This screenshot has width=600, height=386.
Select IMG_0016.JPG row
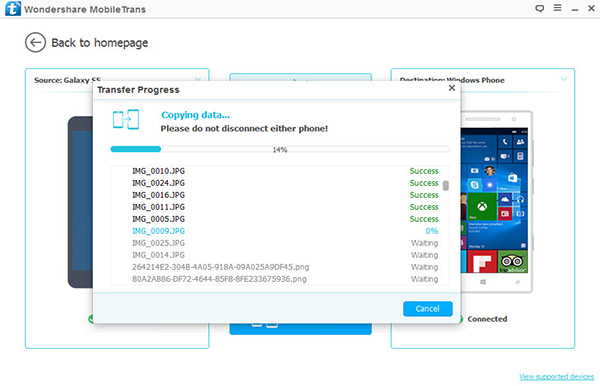pyautogui.click(x=280, y=195)
